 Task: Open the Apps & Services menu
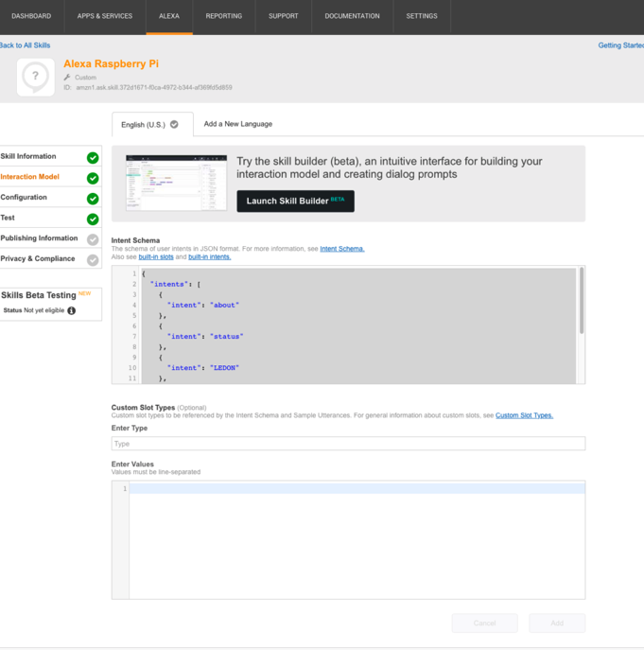[x=104, y=16]
